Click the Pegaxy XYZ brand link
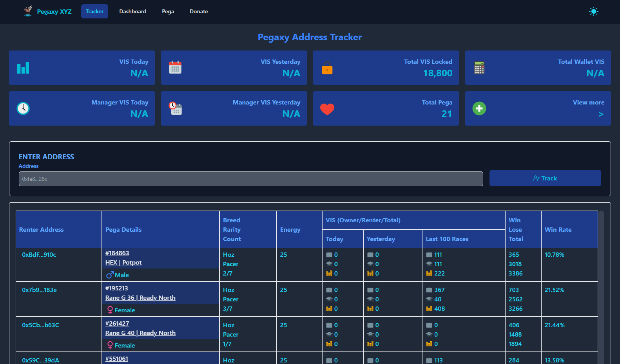Image resolution: width=620 pixels, height=364 pixels. click(x=54, y=11)
